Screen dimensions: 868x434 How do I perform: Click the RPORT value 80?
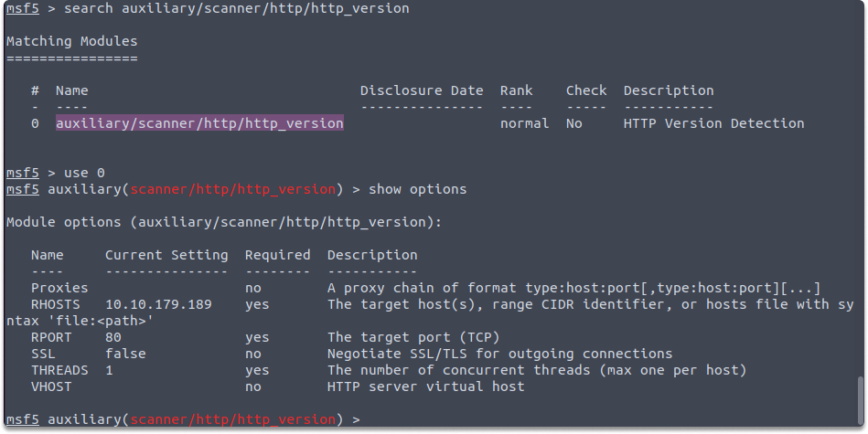pyautogui.click(x=113, y=337)
